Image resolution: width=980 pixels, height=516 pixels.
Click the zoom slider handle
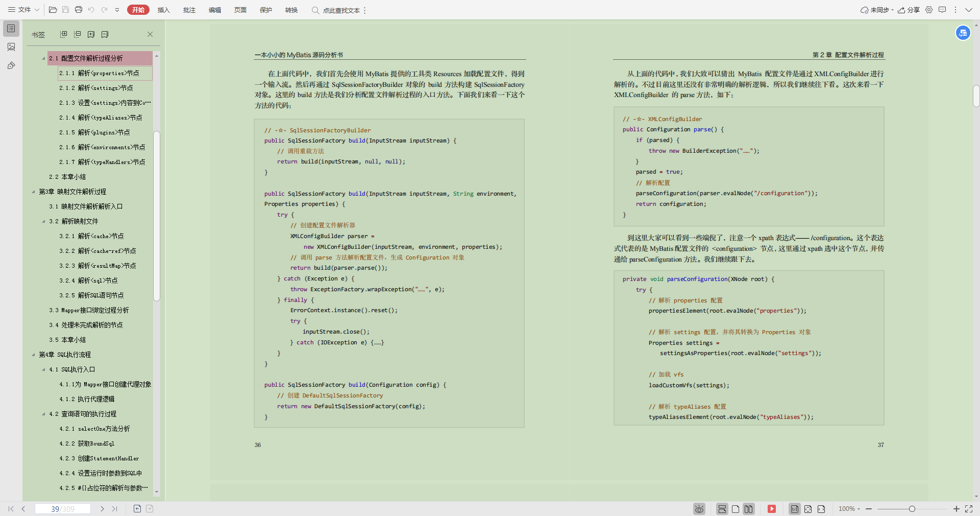tap(912, 509)
